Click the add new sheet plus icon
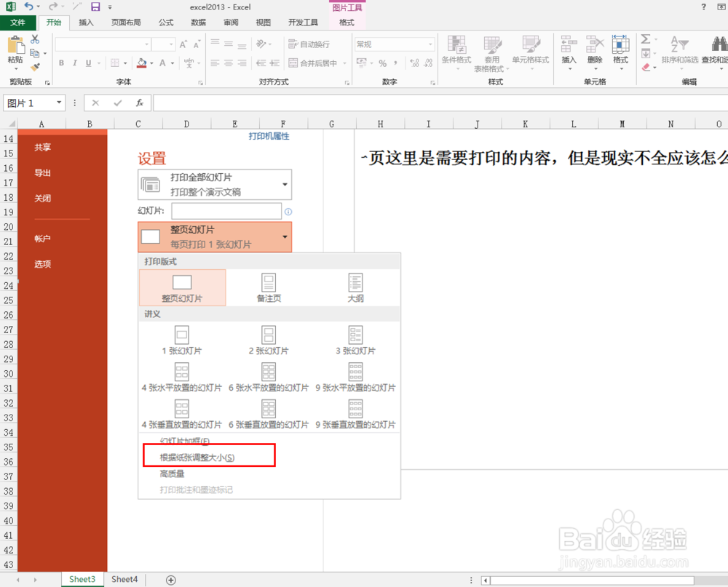The image size is (728, 587). pos(171,580)
